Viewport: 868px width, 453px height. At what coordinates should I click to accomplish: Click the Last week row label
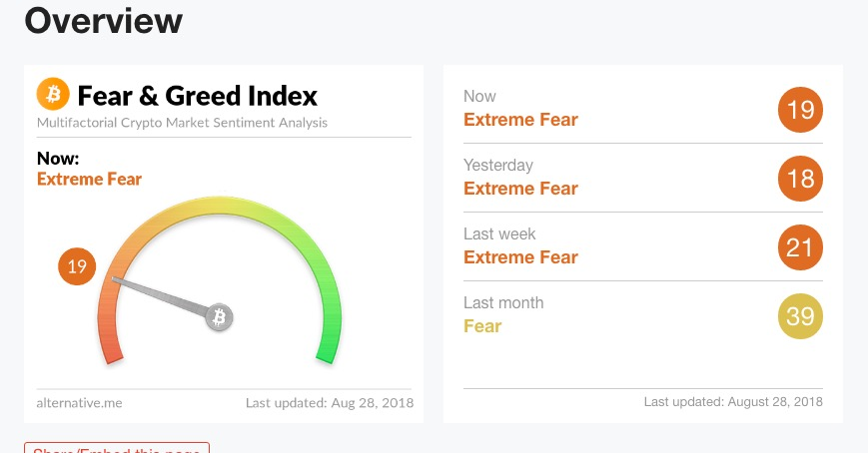pyautogui.click(x=499, y=233)
